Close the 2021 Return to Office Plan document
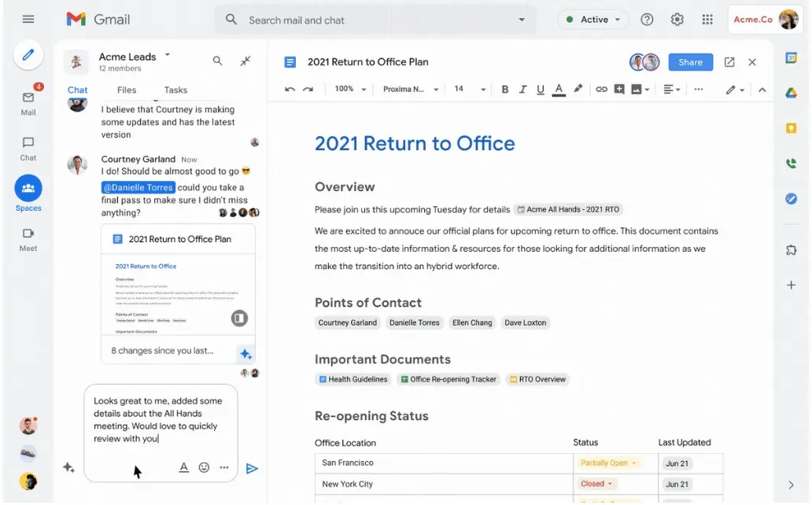812x505 pixels. click(752, 62)
